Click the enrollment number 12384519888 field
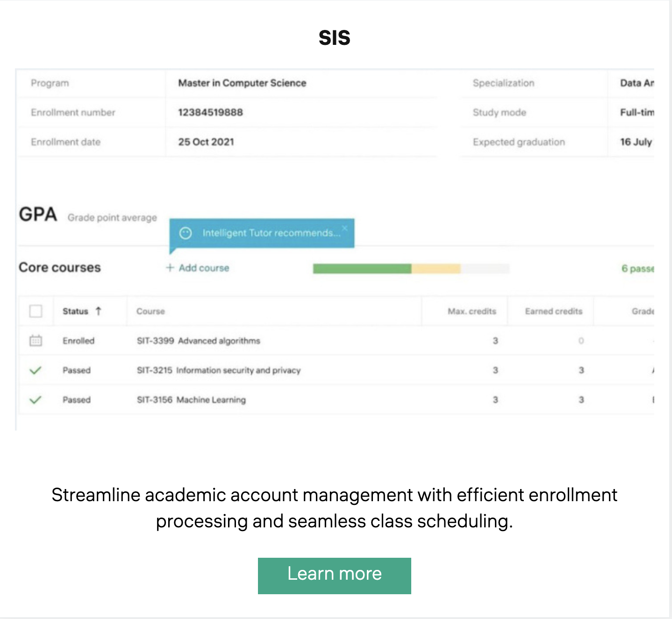 pyautogui.click(x=210, y=112)
